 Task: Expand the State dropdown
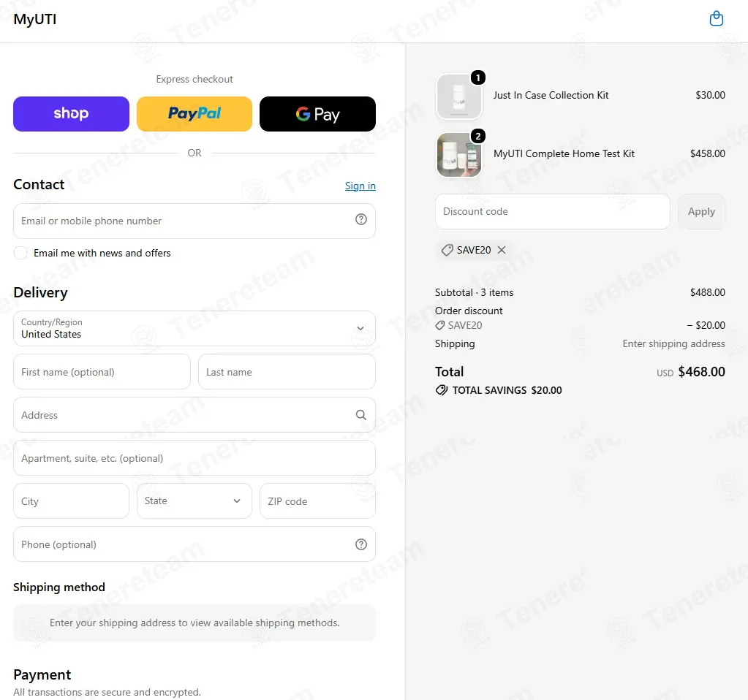pos(194,501)
